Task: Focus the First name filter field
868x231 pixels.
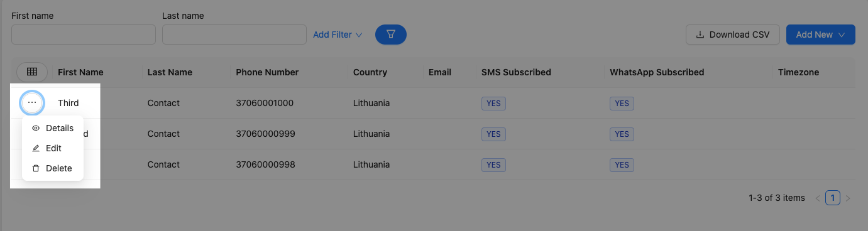Action: 84,35
